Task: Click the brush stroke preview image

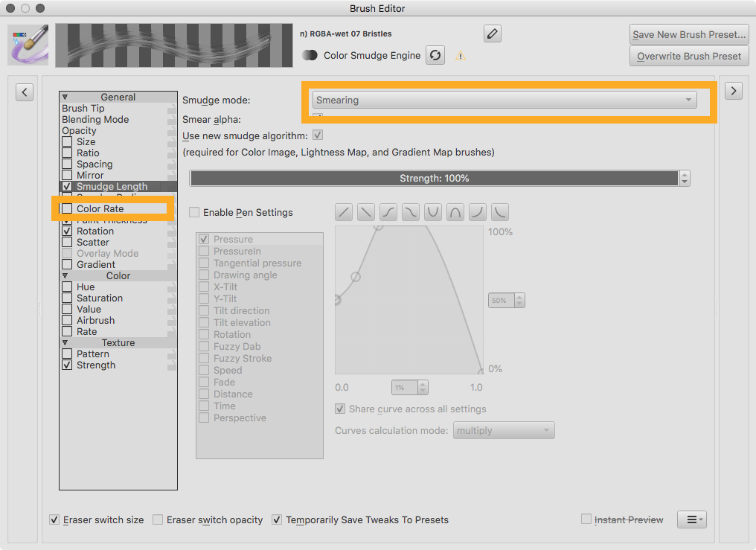Action: pos(174,45)
